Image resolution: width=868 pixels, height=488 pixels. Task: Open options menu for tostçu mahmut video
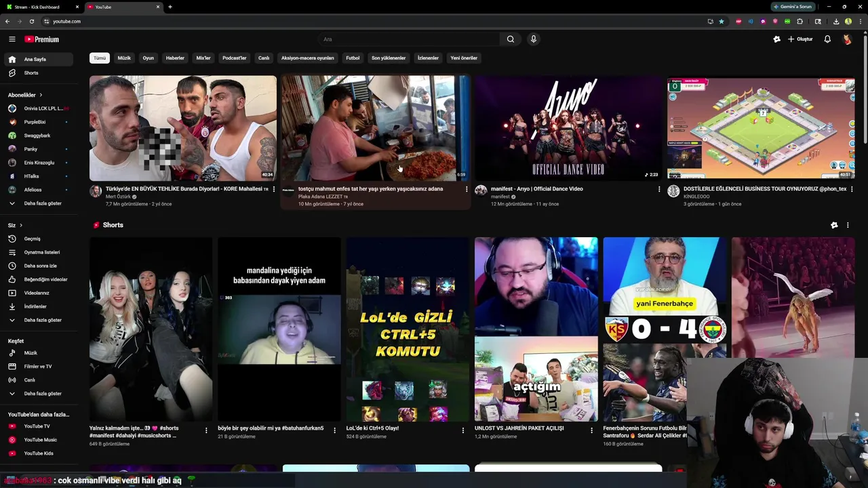pos(467,189)
